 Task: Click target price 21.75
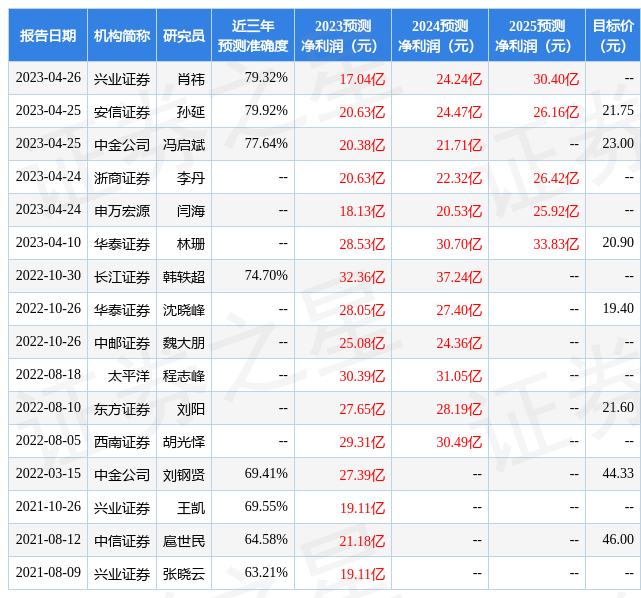pos(618,111)
